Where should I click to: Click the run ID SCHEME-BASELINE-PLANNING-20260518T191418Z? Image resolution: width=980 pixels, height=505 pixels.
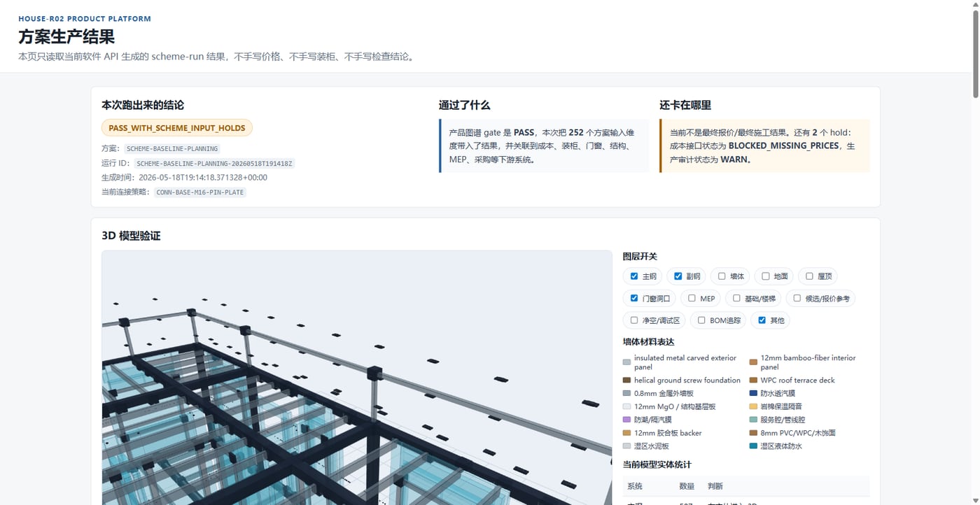(215, 164)
